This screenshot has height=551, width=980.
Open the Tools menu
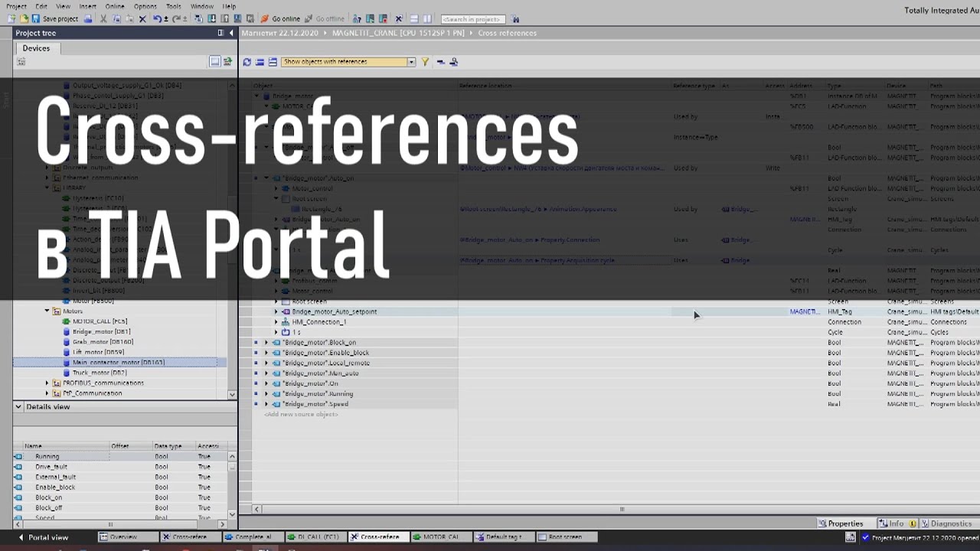[x=174, y=6]
